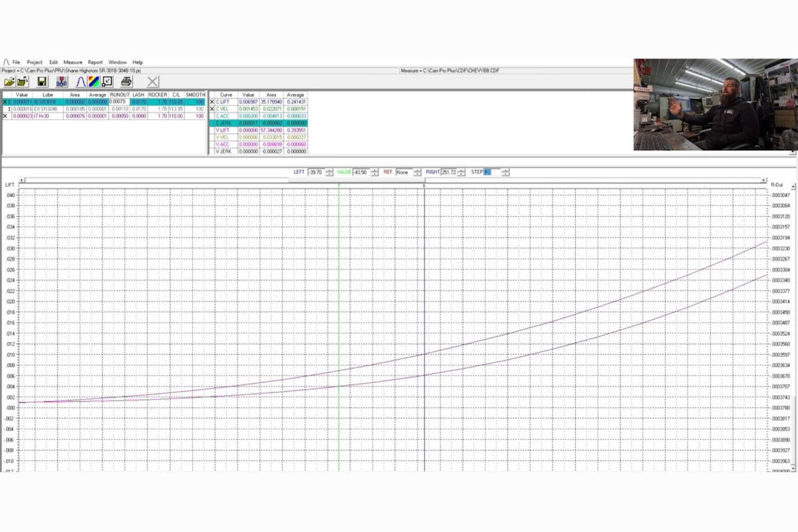This screenshot has height=532, width=798.
Task: Select the measurement machine DRO icon
Action: [x=61, y=81]
